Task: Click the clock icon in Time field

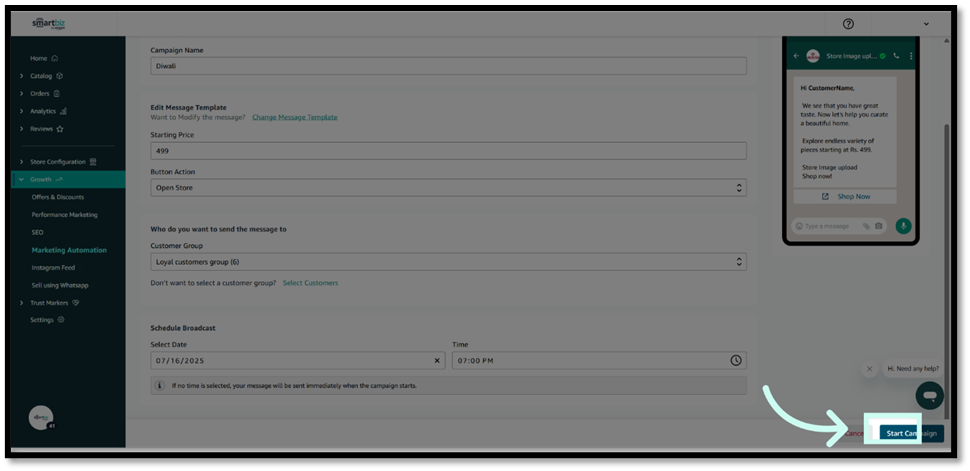Action: pyautogui.click(x=736, y=360)
